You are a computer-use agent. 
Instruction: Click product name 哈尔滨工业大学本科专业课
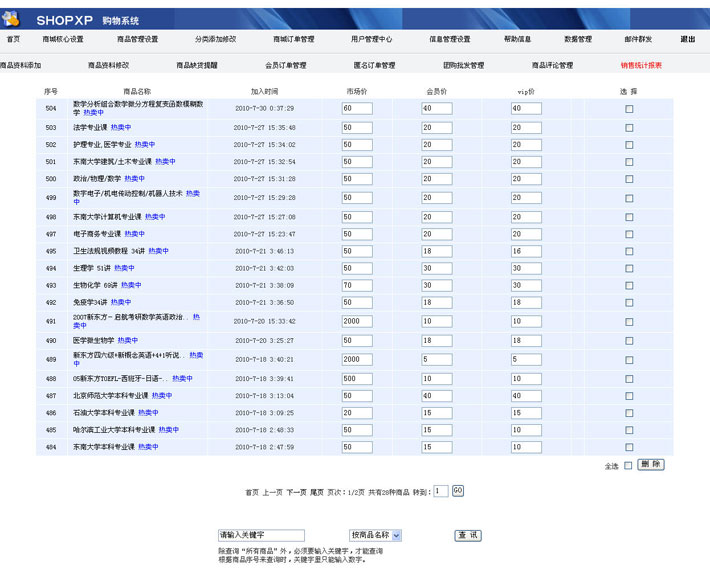click(114, 430)
